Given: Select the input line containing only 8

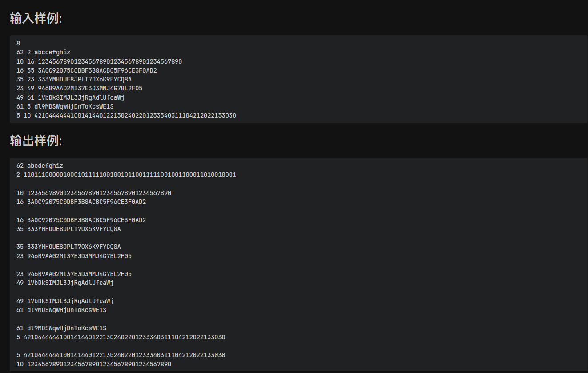Looking at the screenshot, I should [x=18, y=43].
